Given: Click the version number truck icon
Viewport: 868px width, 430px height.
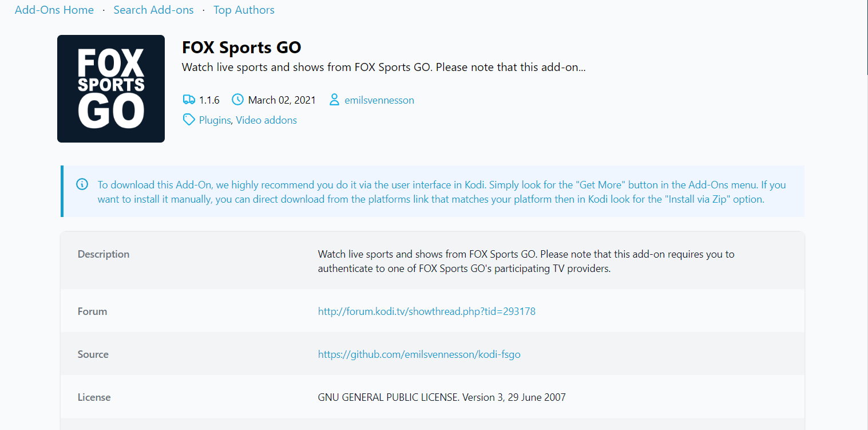Looking at the screenshot, I should [189, 99].
